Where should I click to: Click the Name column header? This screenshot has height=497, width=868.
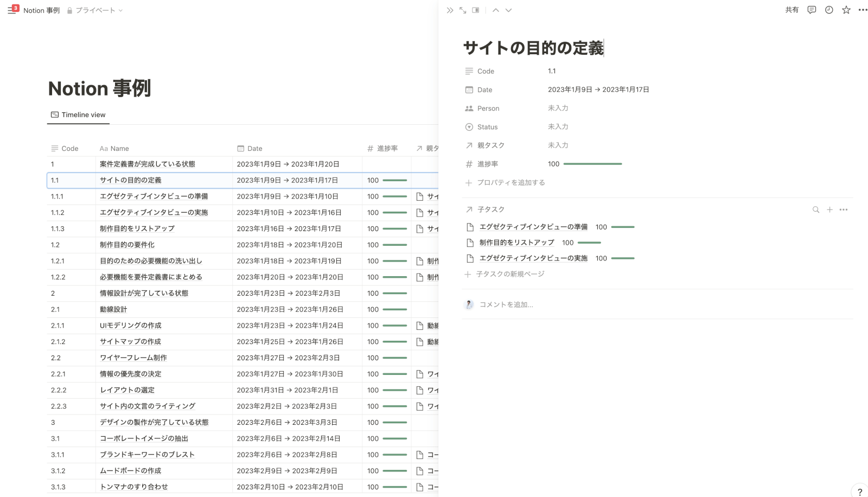click(x=114, y=148)
